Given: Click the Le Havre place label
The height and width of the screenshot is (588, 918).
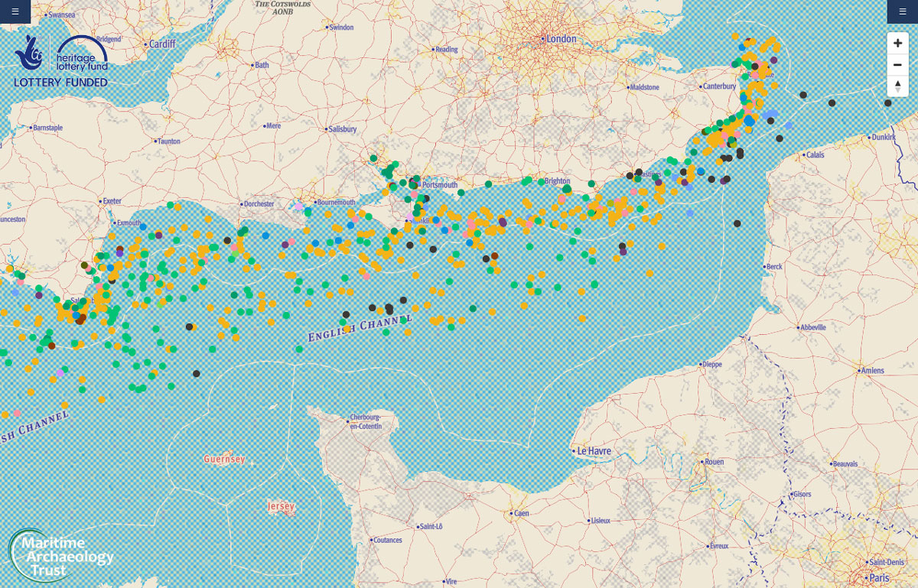Looking at the screenshot, I should [x=594, y=451].
